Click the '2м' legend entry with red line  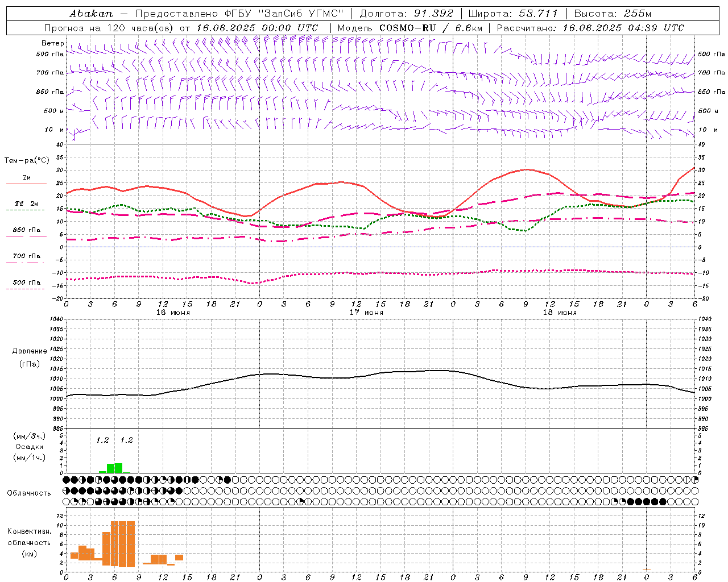pyautogui.click(x=27, y=177)
